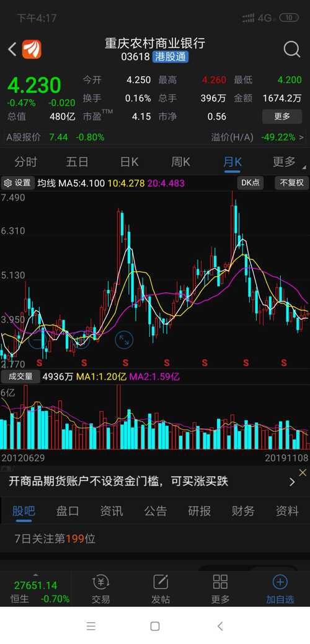
Task: Tap the Android home square icon
Action: [155, 626]
